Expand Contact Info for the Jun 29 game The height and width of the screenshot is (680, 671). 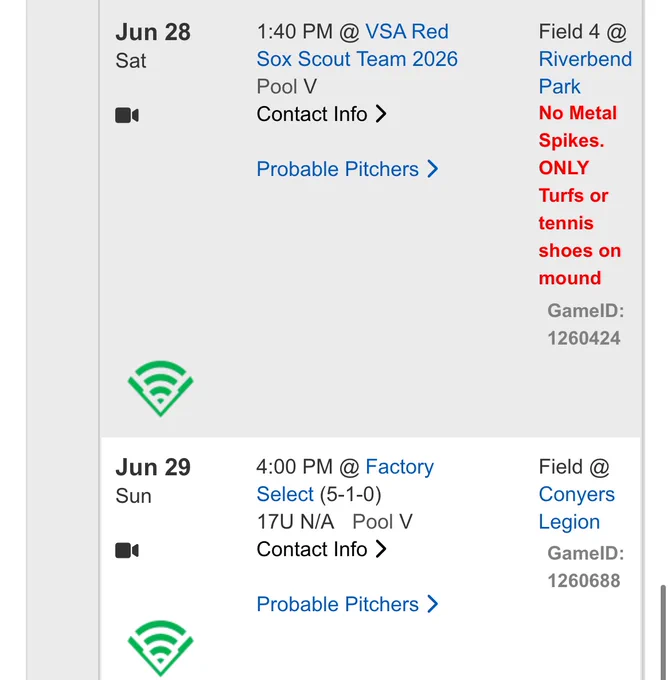click(321, 549)
